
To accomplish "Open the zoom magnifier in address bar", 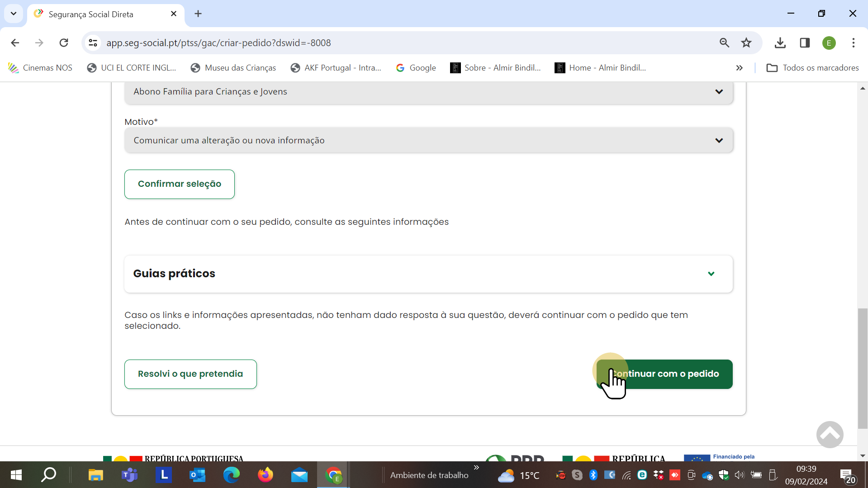I will pyautogui.click(x=724, y=43).
